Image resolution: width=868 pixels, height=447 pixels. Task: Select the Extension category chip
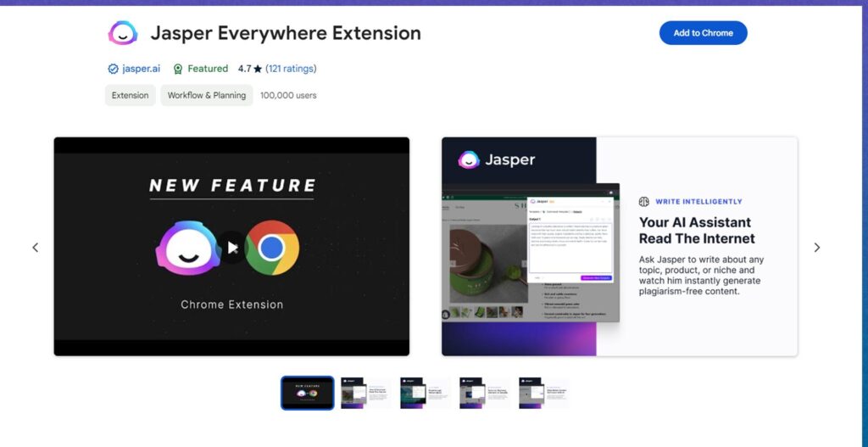tap(131, 95)
